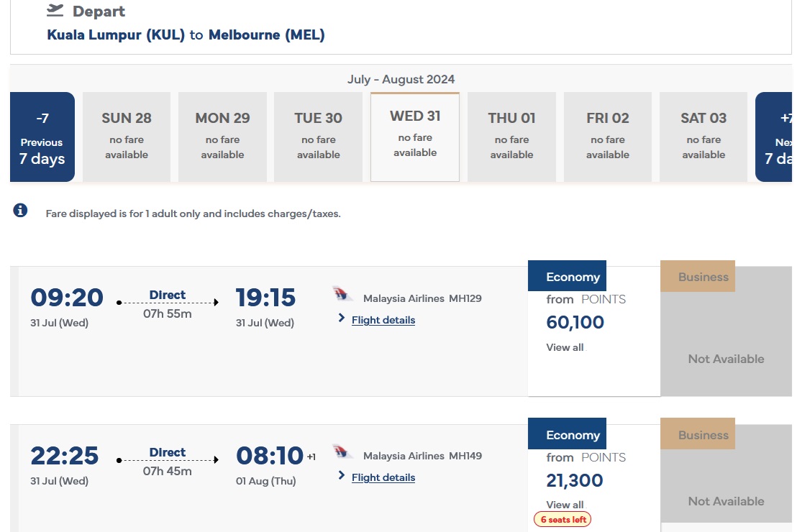
Task: Click the departing plane icon beside Depart
Action: (55, 11)
